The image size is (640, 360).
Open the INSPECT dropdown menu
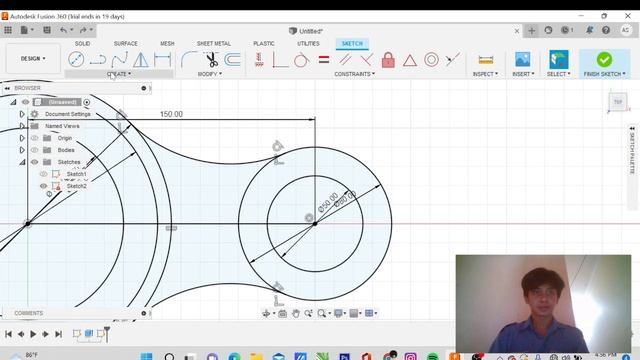[x=485, y=74]
